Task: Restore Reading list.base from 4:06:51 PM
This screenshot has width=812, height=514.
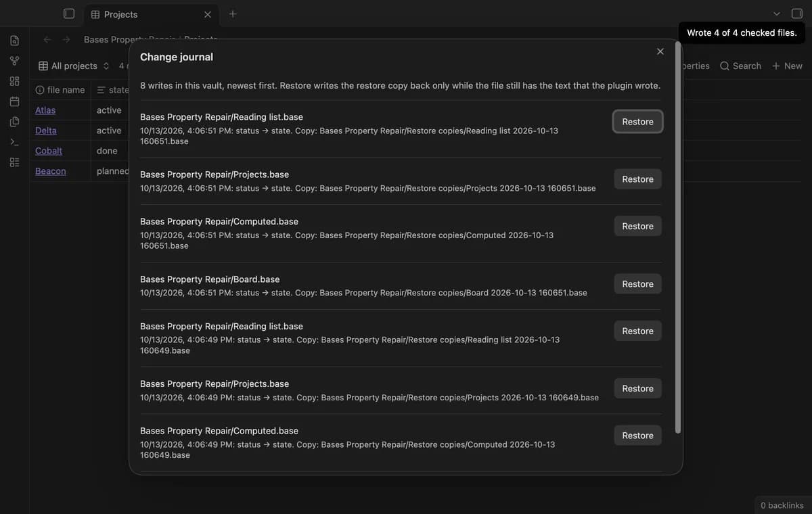Action: pyautogui.click(x=637, y=122)
